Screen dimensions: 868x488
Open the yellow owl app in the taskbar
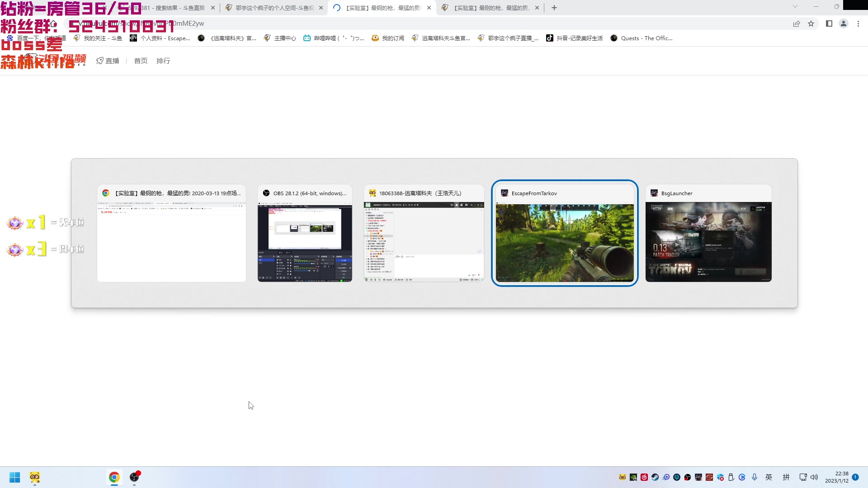point(35,477)
